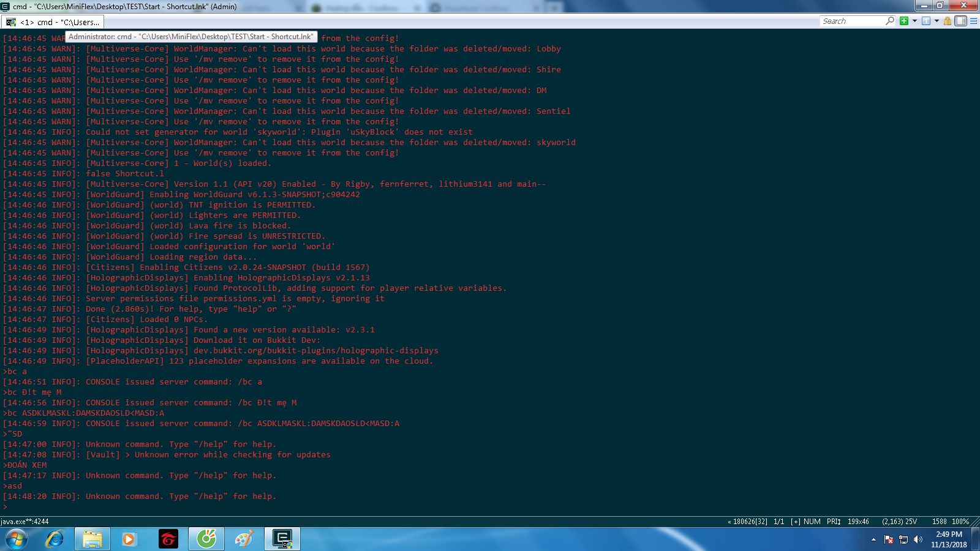
Task: Click the magnifier icon in Search box
Action: [x=890, y=21]
